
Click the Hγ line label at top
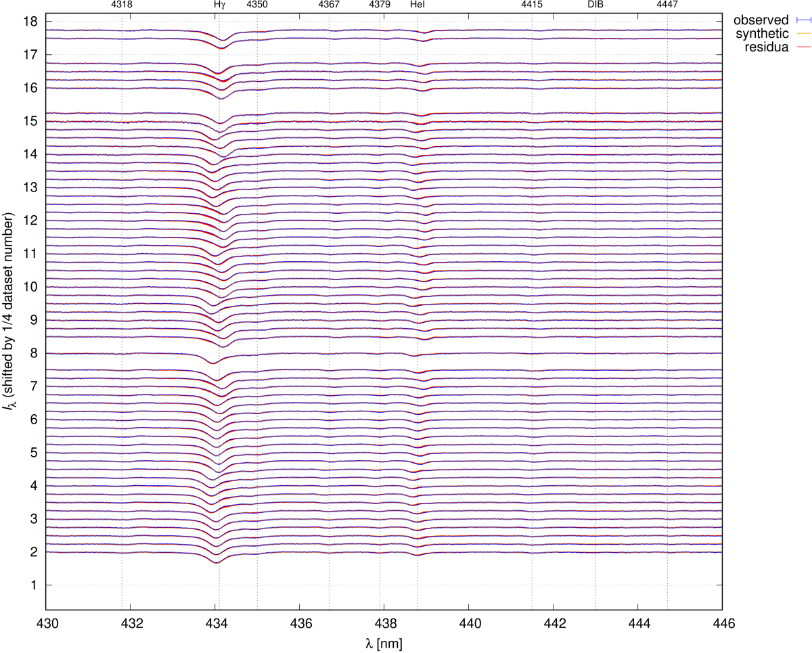(218, 5)
